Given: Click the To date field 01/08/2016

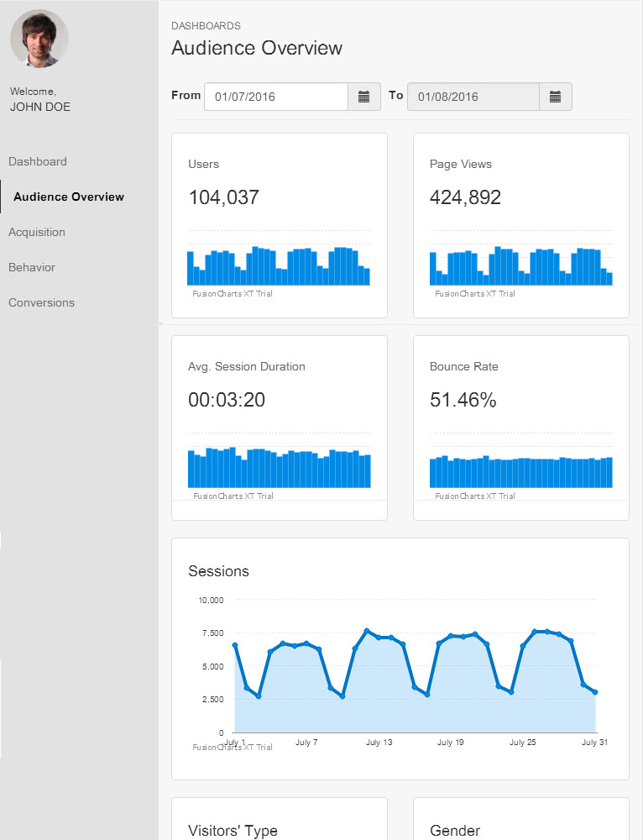Looking at the screenshot, I should click(x=473, y=97).
